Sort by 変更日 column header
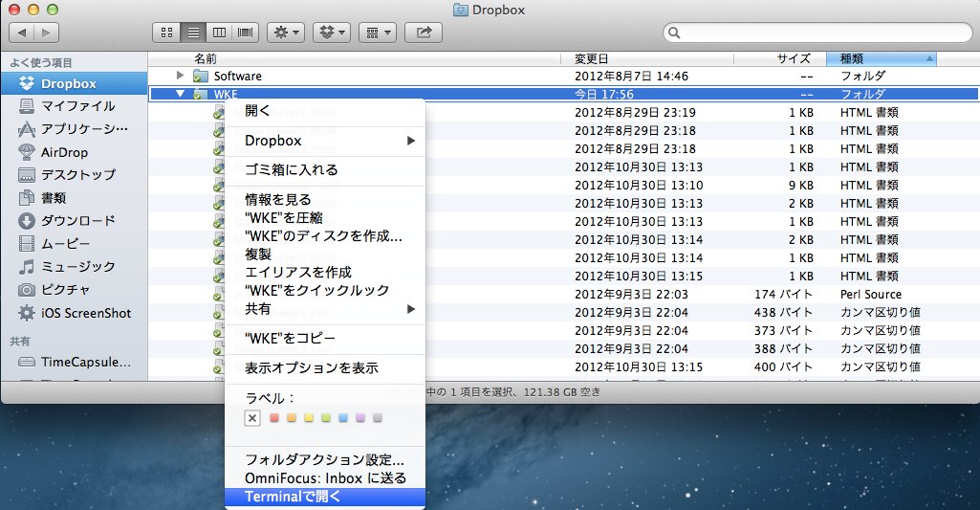 647,58
